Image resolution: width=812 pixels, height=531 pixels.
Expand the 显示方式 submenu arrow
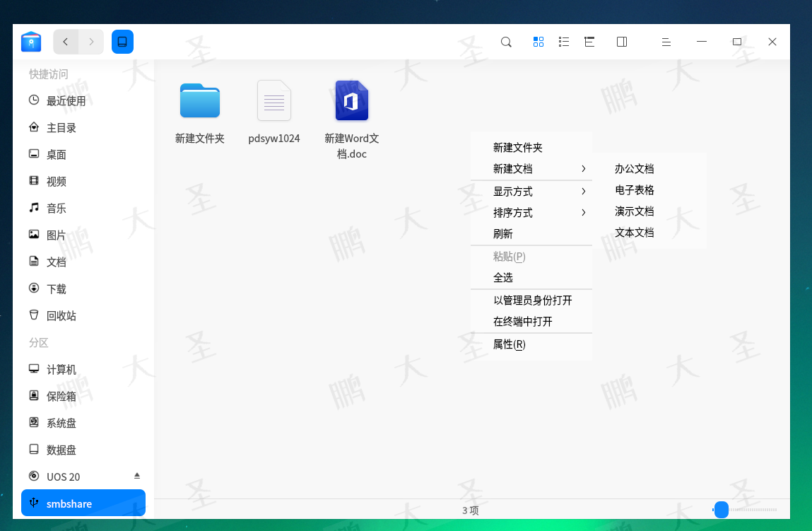(583, 192)
